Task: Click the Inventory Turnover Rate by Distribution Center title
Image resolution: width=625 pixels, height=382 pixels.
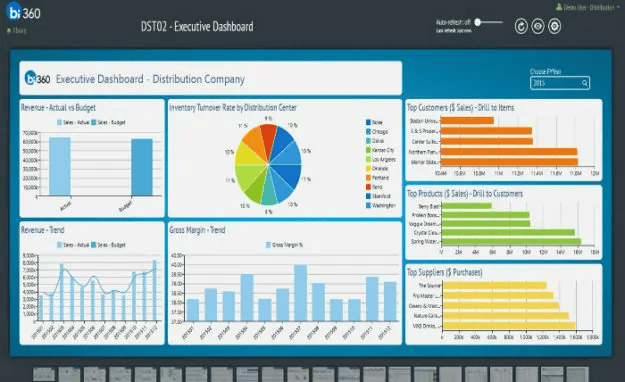Action: pyautogui.click(x=233, y=108)
